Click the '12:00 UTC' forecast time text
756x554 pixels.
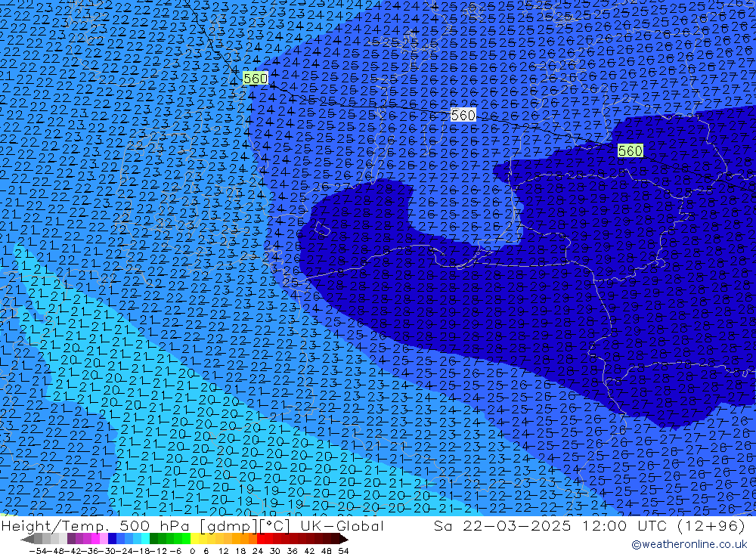point(624,525)
